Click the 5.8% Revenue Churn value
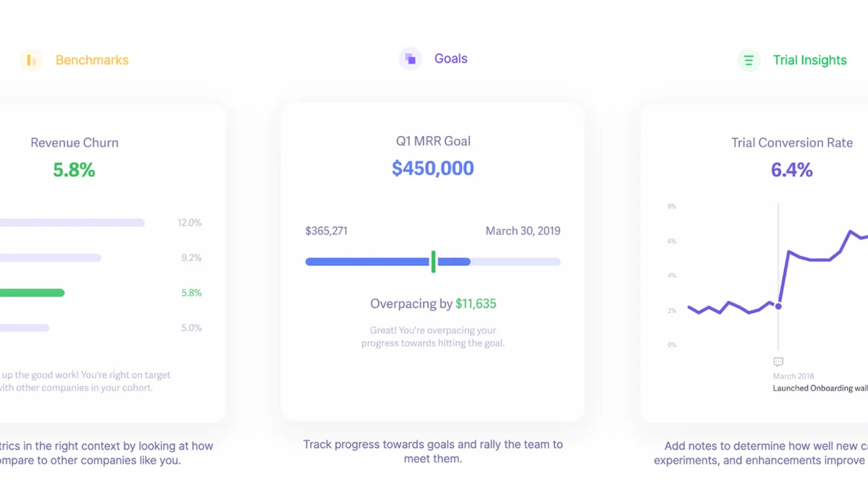Viewport: 868px width, 488px height. click(x=74, y=170)
